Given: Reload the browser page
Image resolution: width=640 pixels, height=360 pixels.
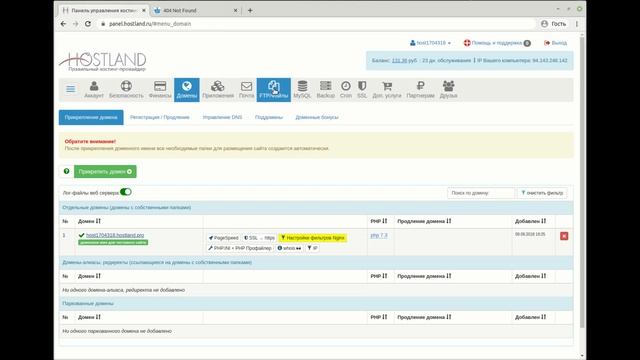Looking at the screenshot, I should pyautogui.click(x=88, y=24).
